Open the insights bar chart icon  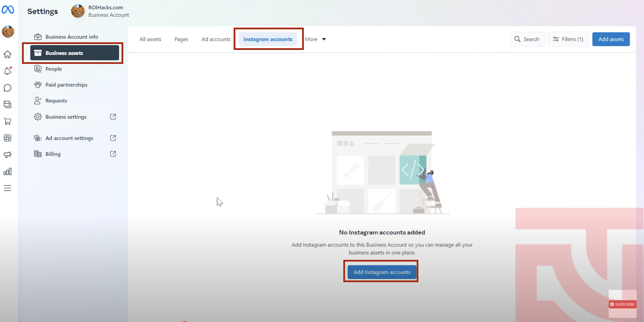coord(8,171)
